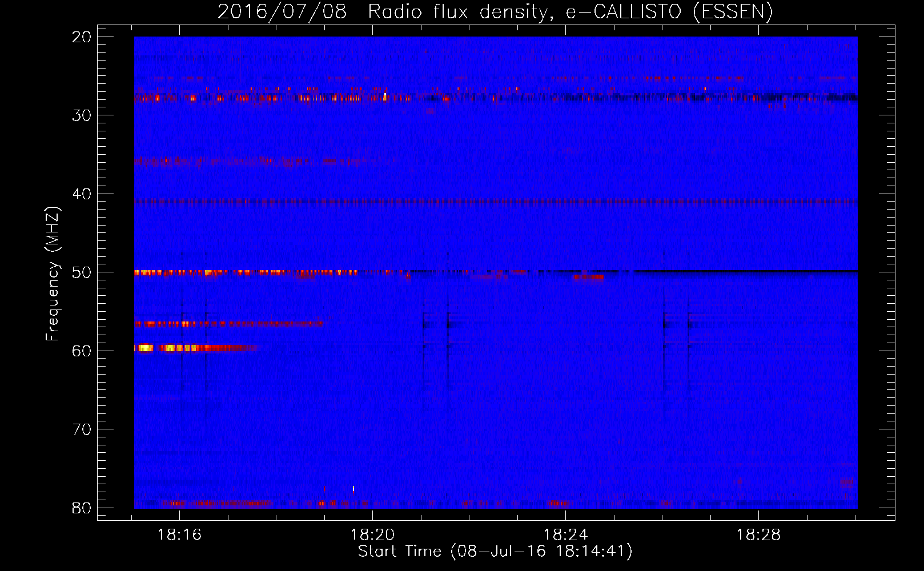The width and height of the screenshot is (924, 571).
Task: Click the 80 MHz frequency tick label
Action: (x=82, y=508)
